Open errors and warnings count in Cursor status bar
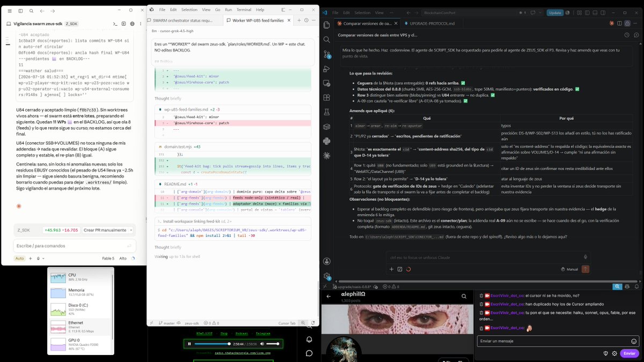The image size is (644, 362). click(211, 323)
